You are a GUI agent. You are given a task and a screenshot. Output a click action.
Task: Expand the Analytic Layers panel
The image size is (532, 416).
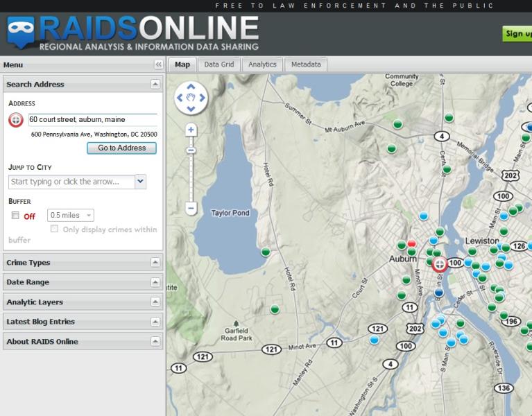tap(155, 302)
